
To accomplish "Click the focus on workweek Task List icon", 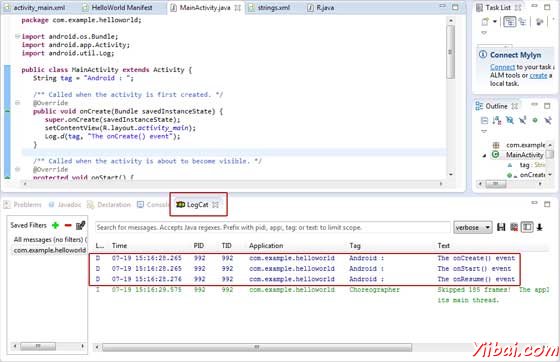I will (x=540, y=22).
